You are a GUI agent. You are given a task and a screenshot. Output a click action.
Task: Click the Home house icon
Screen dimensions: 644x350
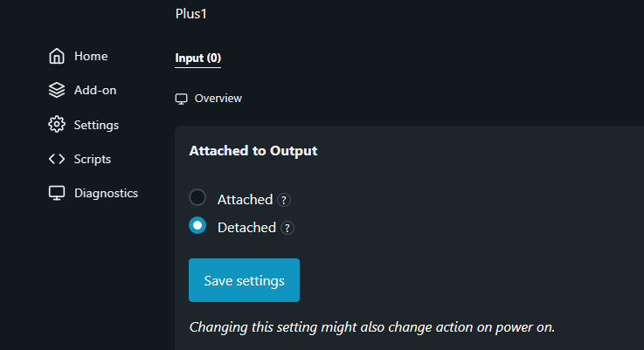pos(57,57)
